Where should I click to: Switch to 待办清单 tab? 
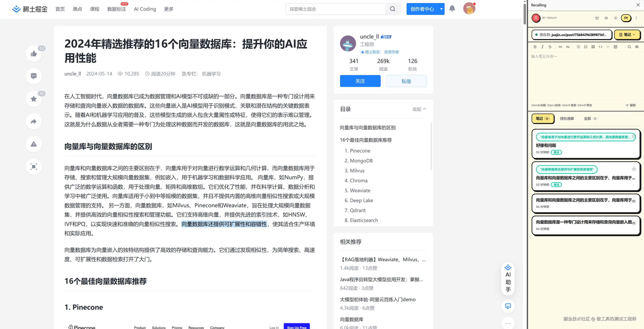coord(567,119)
